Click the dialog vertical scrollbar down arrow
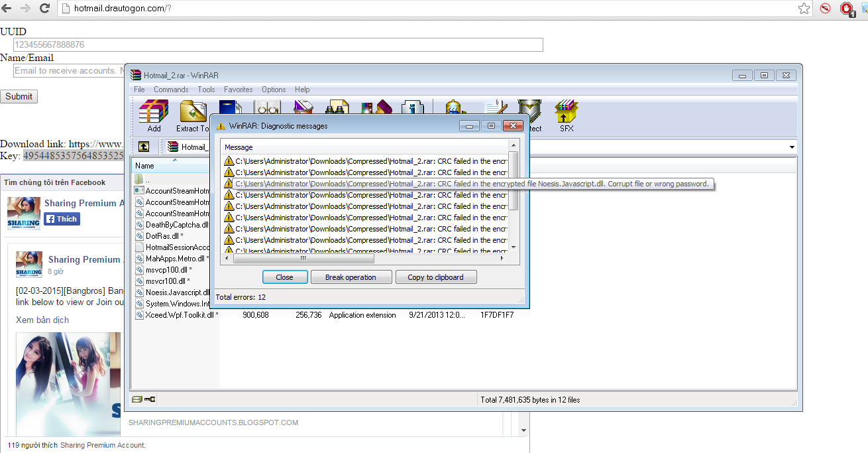Screen dimensions: 868x453 point(514,247)
